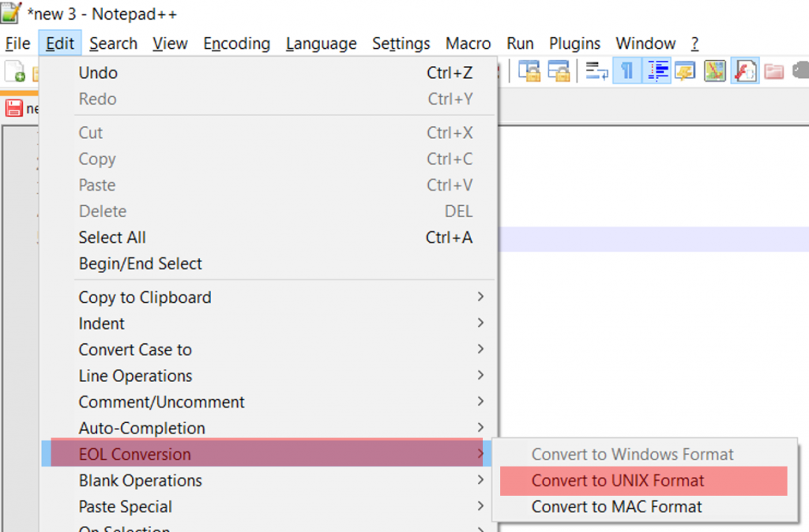
Task: Expand the Paste Special submenu
Action: [269, 507]
